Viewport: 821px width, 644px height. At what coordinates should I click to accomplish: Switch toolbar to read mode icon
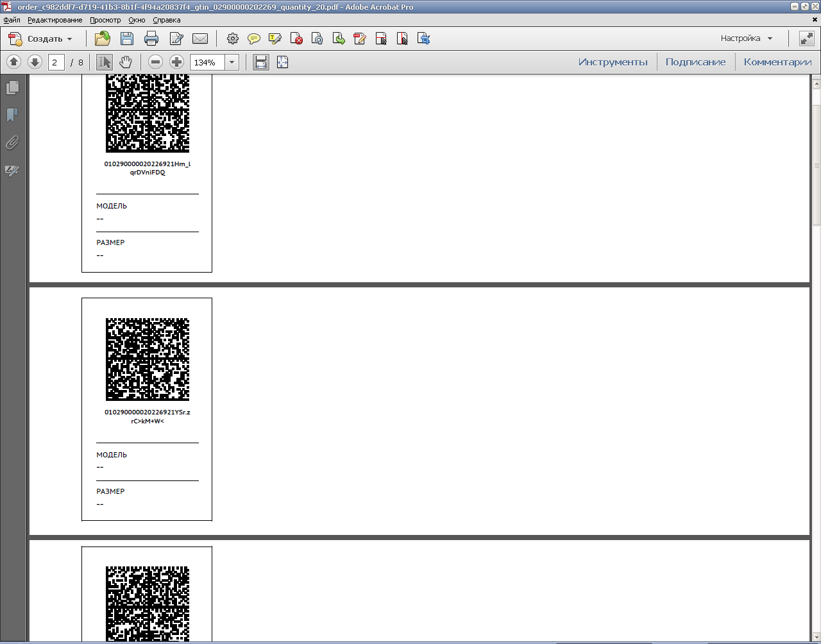[x=807, y=38]
